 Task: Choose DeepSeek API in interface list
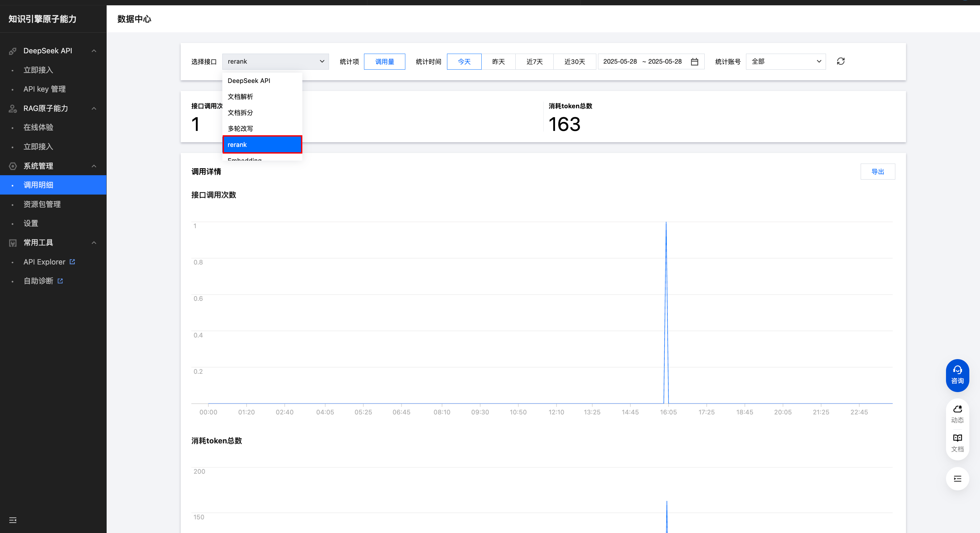(x=262, y=81)
